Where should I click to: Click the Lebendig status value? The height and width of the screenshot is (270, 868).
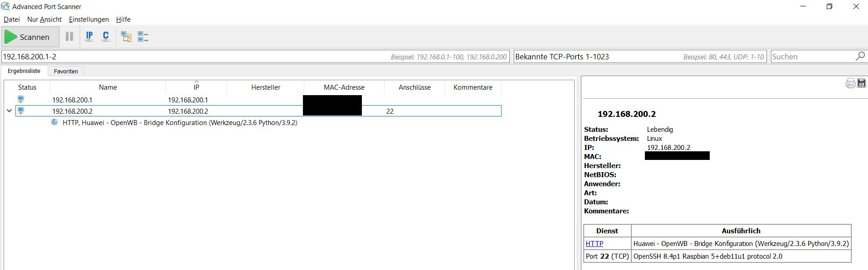[x=660, y=130]
